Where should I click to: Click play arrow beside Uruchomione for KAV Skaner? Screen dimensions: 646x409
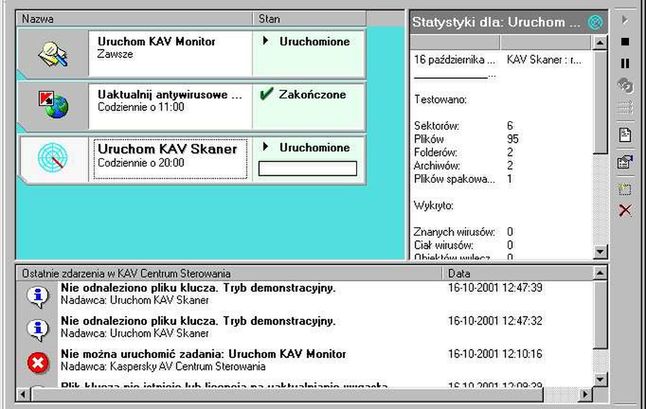266,147
